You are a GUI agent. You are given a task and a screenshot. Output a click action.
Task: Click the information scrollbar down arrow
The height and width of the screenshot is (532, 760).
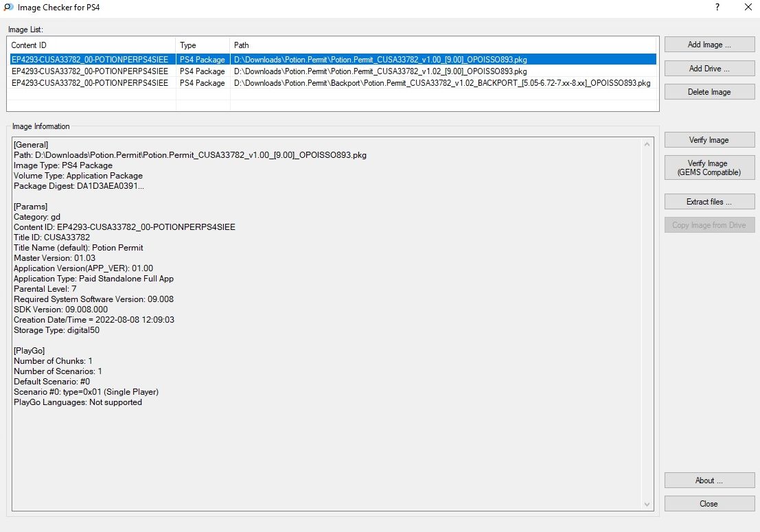pos(647,505)
